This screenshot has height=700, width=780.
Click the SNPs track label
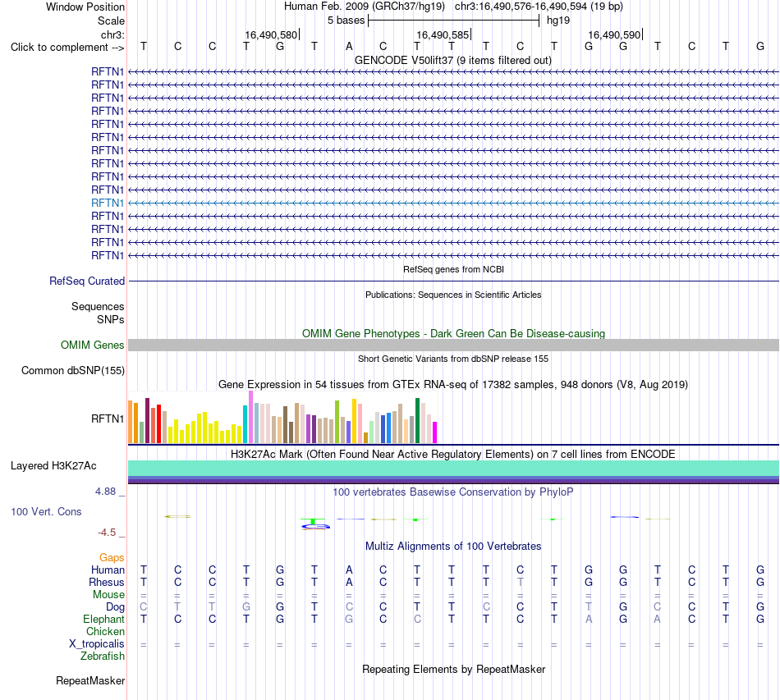pyautogui.click(x=111, y=320)
